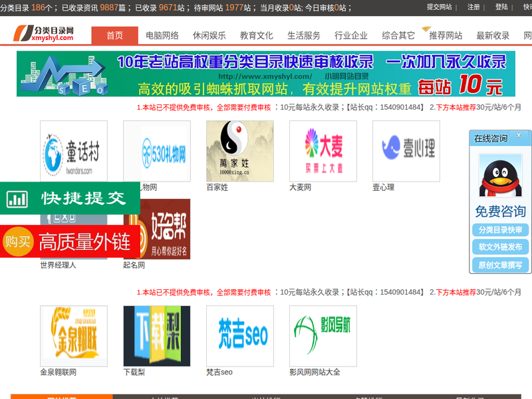Open 生活服务 category menu
This screenshot has height=399, width=532.
(304, 35)
